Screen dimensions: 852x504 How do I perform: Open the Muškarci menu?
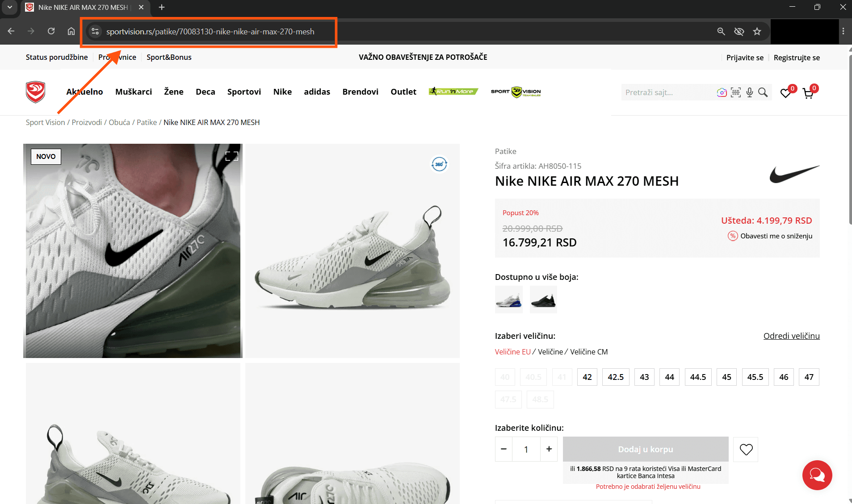[x=134, y=92]
